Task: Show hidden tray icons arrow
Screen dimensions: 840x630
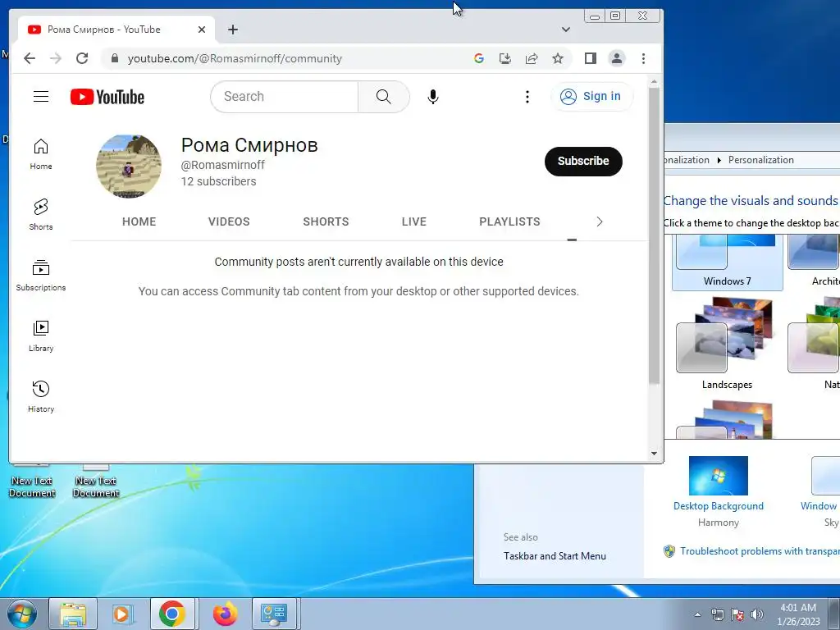Action: pyautogui.click(x=697, y=614)
